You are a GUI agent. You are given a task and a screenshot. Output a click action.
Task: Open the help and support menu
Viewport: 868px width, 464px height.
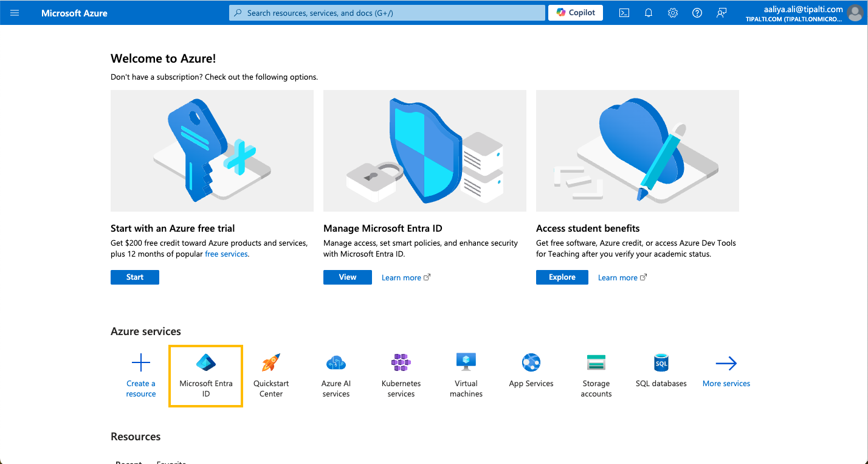(697, 12)
